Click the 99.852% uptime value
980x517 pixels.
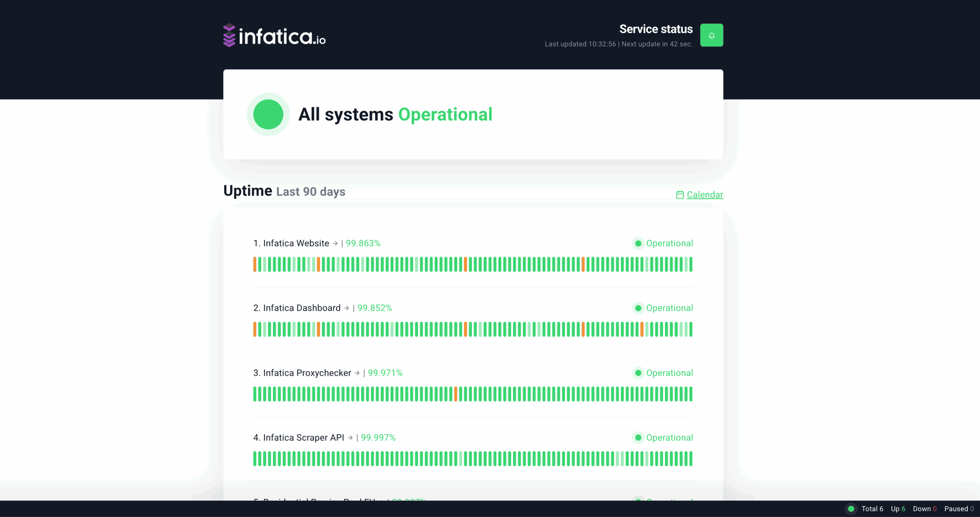point(374,308)
